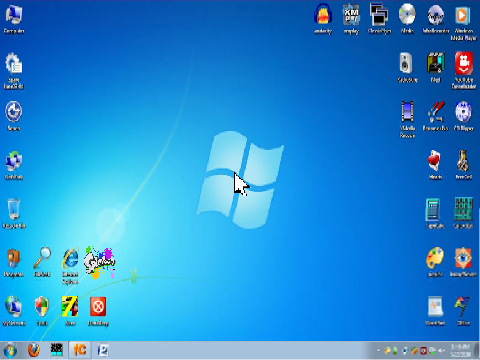Launch the paint palette desktop icon

[435, 262]
